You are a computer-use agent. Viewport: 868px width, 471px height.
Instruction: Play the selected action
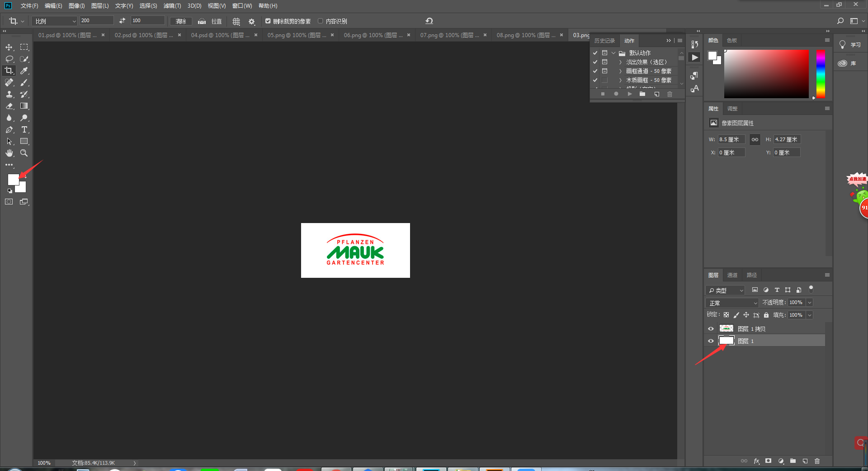coord(630,94)
